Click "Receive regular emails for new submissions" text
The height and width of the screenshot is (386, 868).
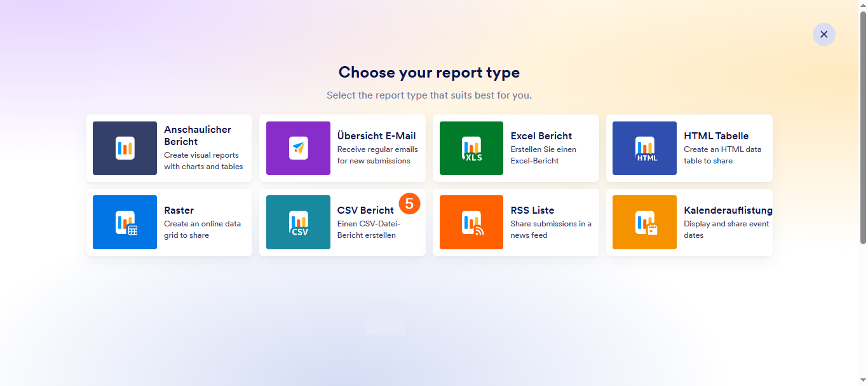coord(377,155)
